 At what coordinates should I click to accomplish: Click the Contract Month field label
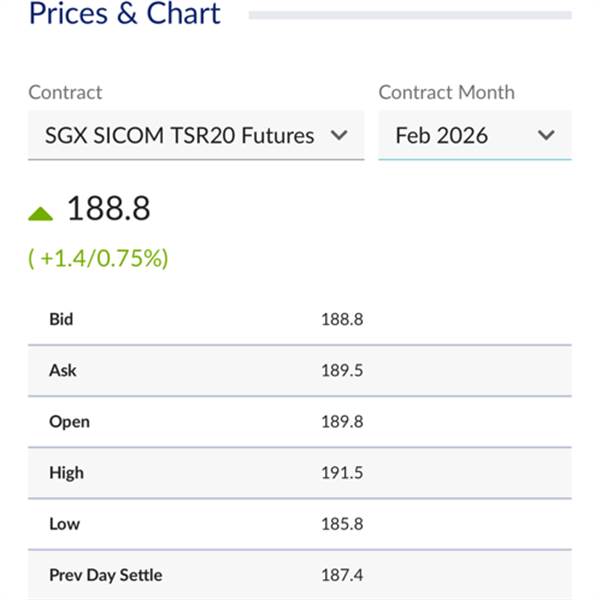446,92
